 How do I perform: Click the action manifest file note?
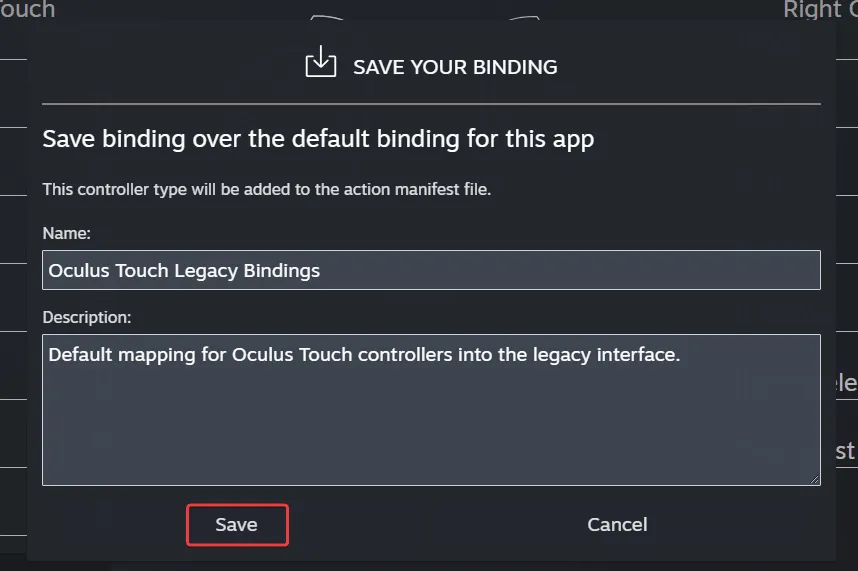click(267, 189)
